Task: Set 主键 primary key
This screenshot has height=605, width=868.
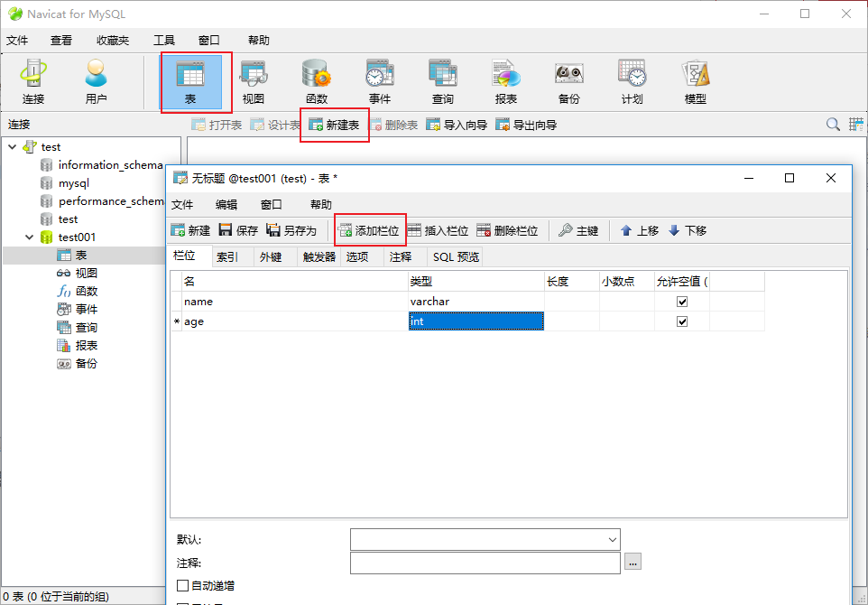Action: (578, 230)
